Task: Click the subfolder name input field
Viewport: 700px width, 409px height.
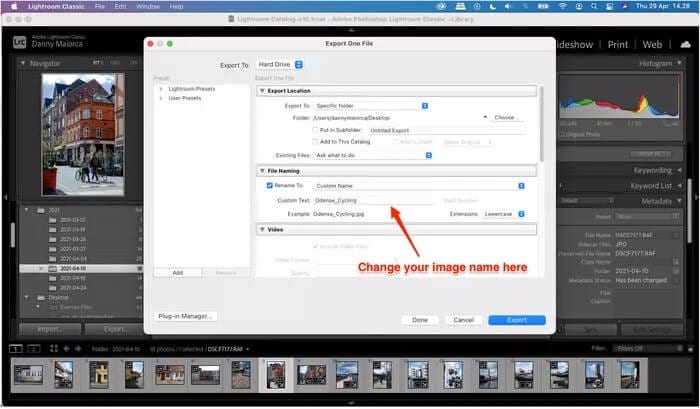Action: coord(447,130)
